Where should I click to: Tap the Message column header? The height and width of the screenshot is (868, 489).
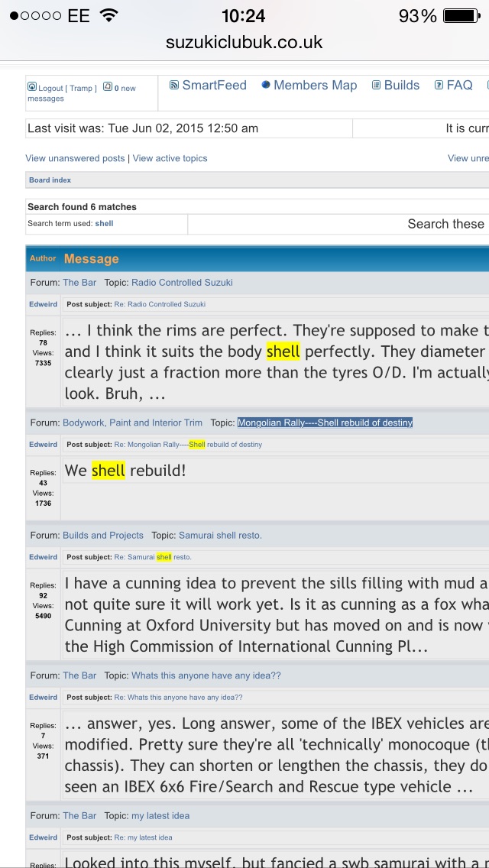92,258
